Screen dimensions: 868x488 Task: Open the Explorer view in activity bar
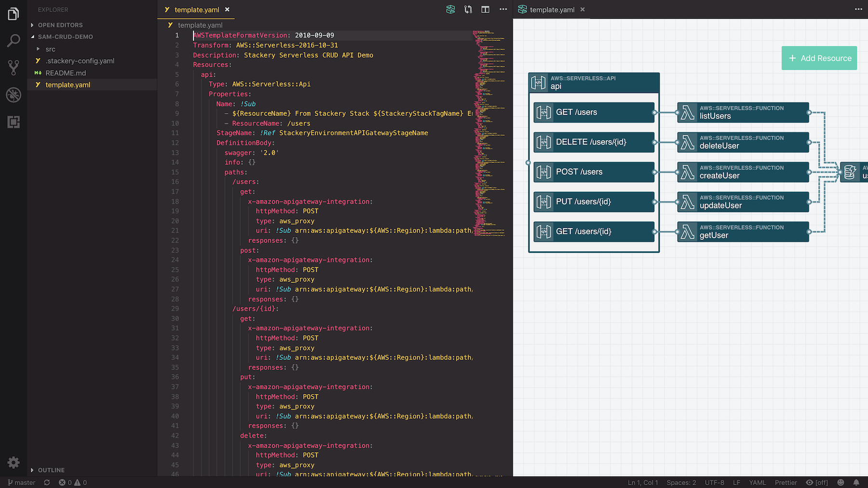(14, 14)
